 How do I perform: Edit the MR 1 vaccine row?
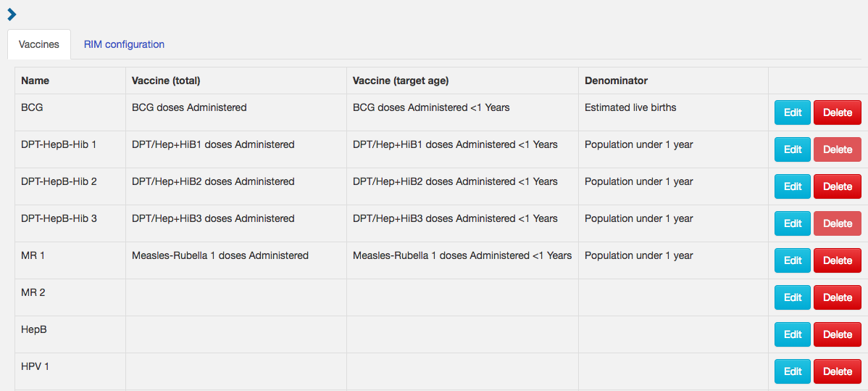click(792, 260)
